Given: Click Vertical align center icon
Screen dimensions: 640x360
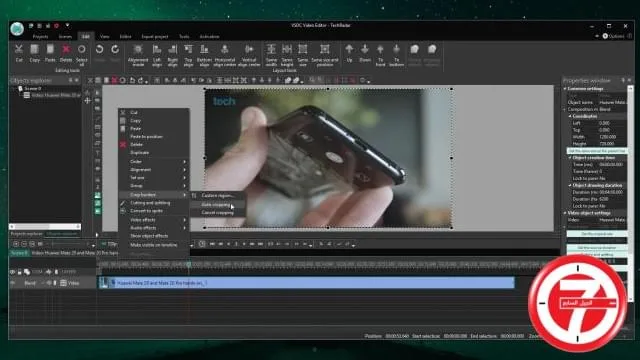Looking at the screenshot, I should (249, 50).
